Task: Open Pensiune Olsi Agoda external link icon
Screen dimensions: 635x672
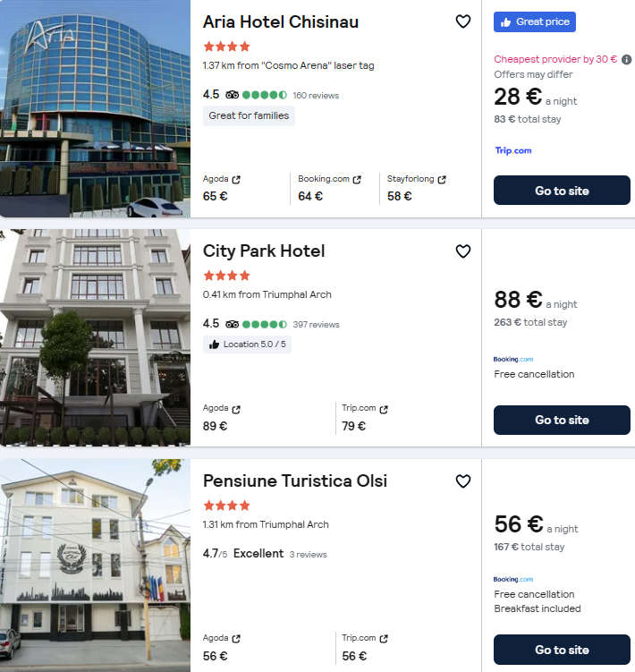Action: click(236, 639)
